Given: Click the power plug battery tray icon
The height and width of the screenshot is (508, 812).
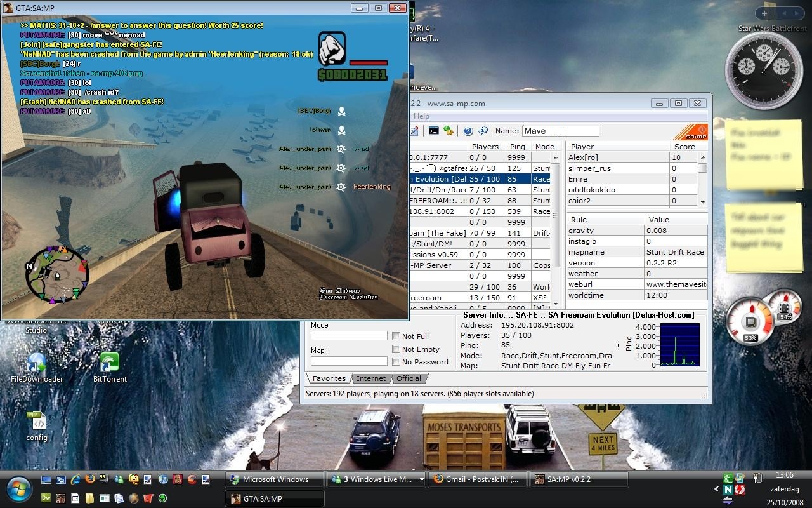Looking at the screenshot, I should (757, 478).
